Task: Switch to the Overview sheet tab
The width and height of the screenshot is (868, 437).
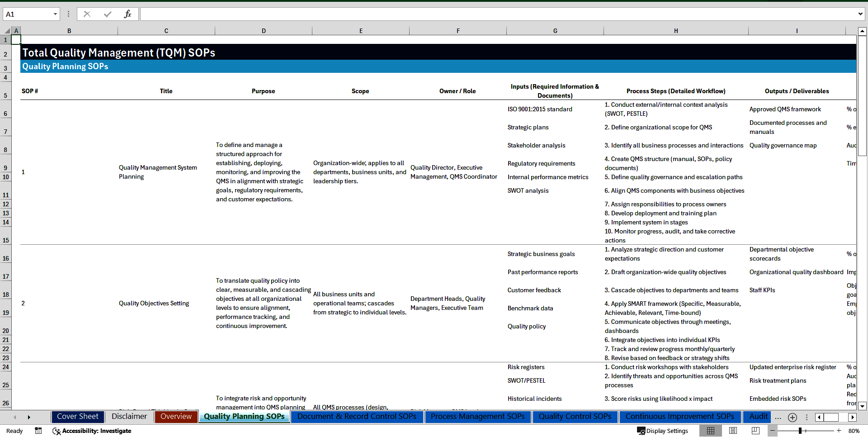Action: pos(176,417)
